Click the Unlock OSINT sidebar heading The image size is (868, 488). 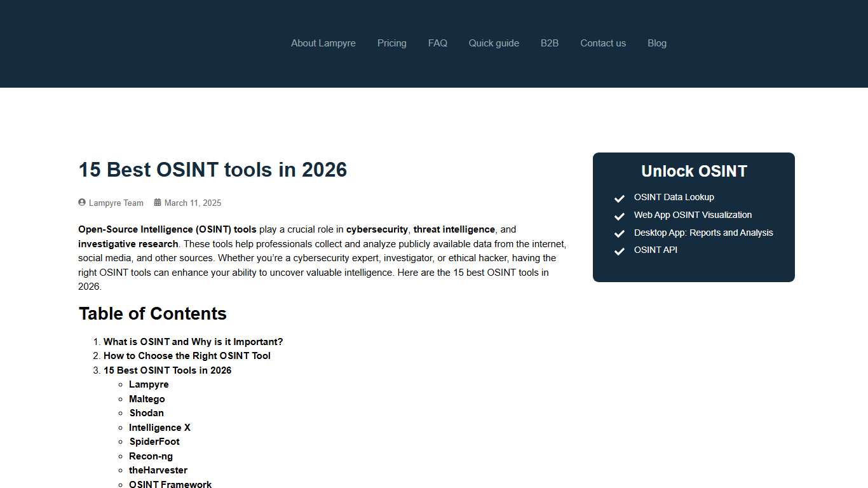click(x=694, y=171)
